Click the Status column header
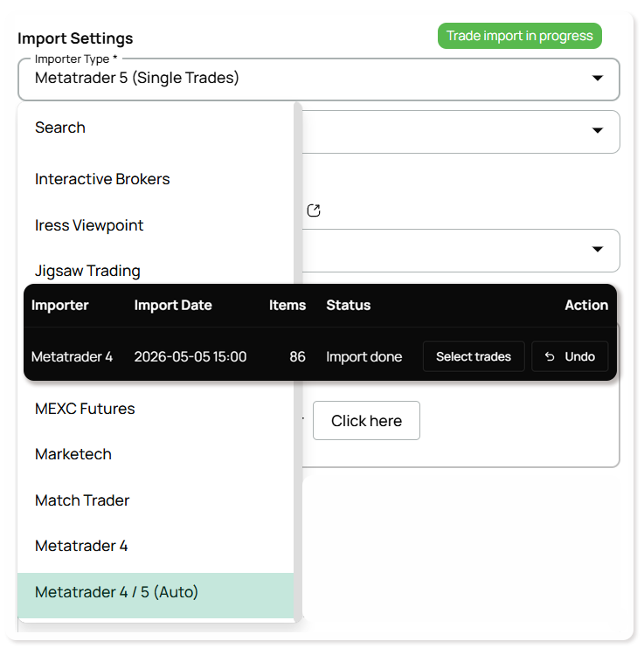The width and height of the screenshot is (644, 648). pos(349,305)
